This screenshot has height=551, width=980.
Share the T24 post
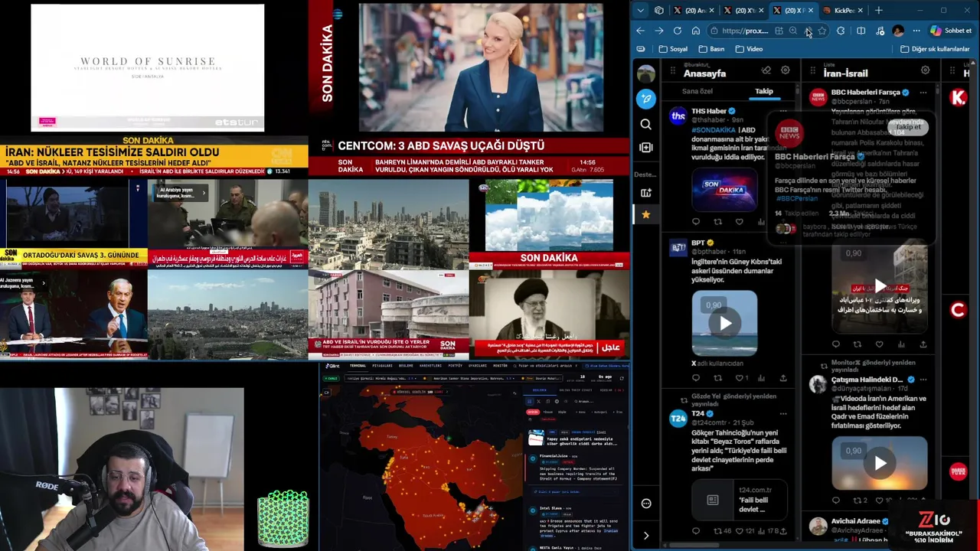point(782,530)
